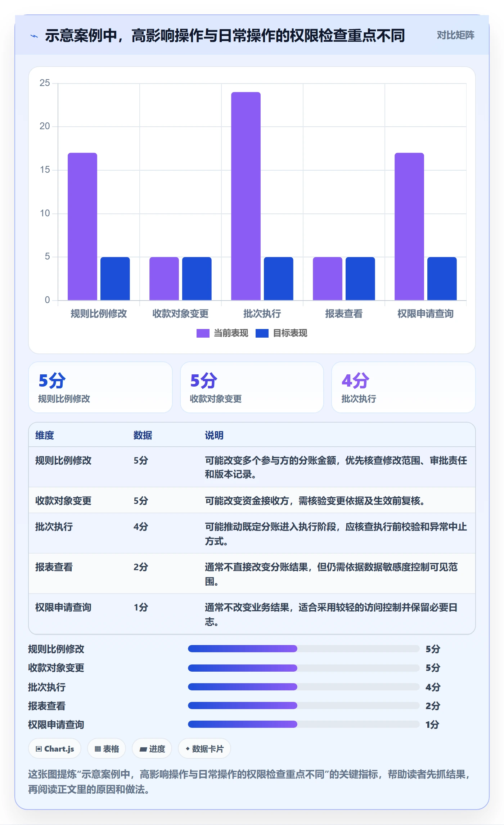Click the 权限申请查询 x-axis label
This screenshot has height=825, width=504.
pyautogui.click(x=426, y=314)
